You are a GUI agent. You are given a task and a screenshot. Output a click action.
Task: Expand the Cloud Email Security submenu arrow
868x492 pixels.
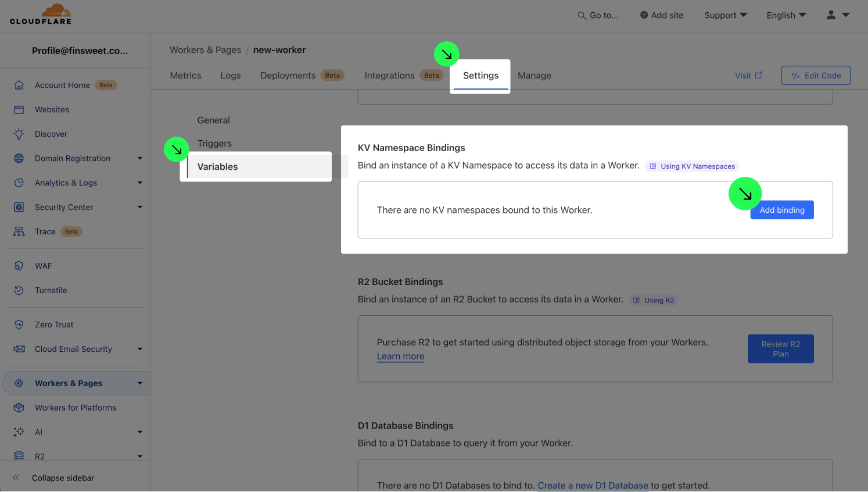tap(140, 349)
